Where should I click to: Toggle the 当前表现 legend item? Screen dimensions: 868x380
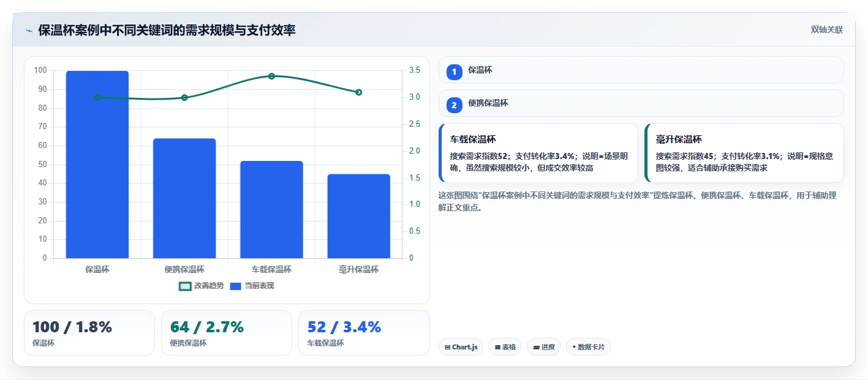(x=252, y=286)
